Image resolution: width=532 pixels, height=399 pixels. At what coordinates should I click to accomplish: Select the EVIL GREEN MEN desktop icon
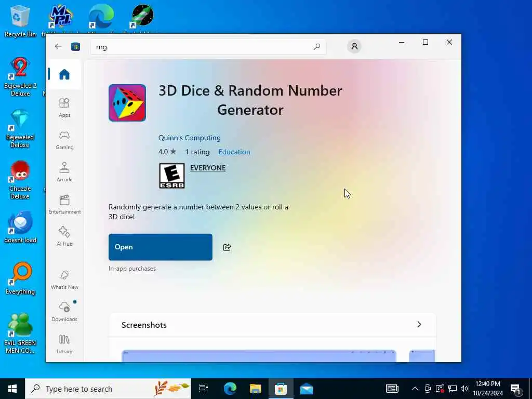pyautogui.click(x=20, y=333)
